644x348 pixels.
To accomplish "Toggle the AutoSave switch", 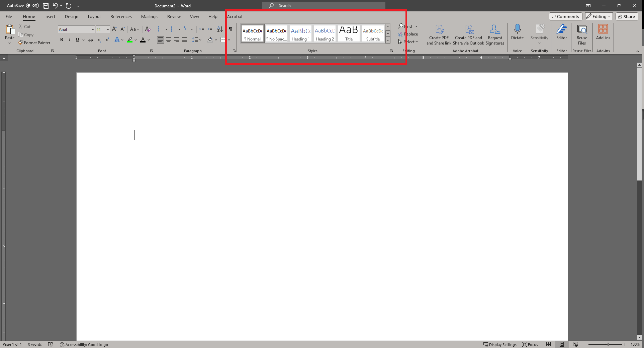I will point(32,6).
